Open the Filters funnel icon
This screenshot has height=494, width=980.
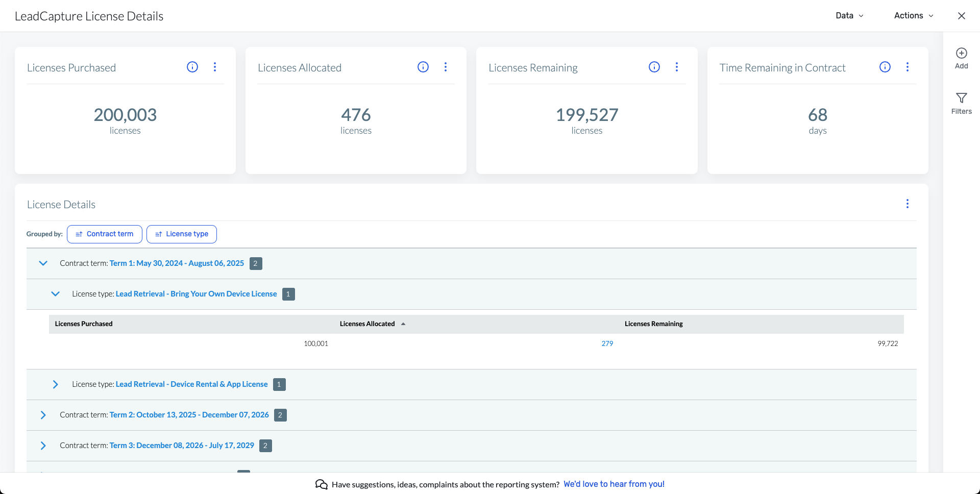tap(962, 98)
